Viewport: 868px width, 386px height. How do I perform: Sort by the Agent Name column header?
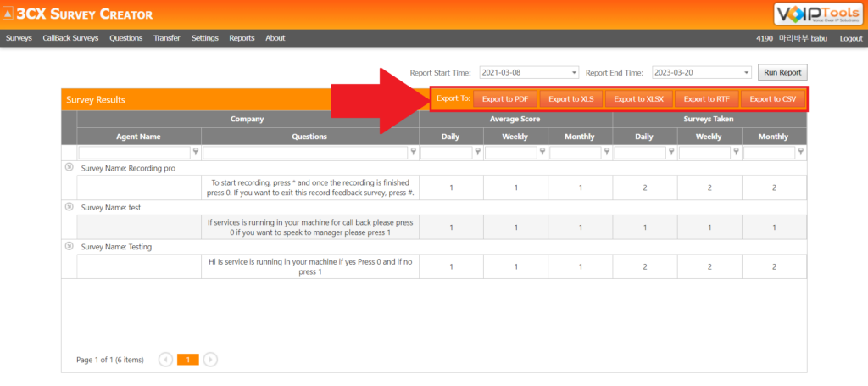click(x=139, y=137)
